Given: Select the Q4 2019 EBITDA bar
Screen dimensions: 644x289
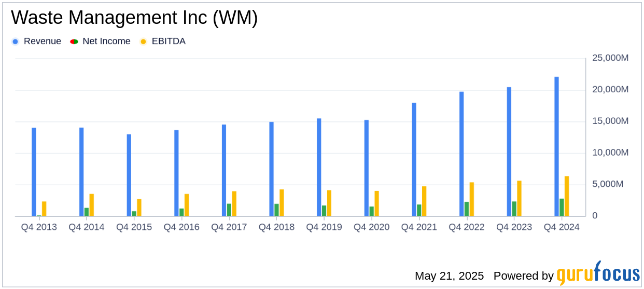Looking at the screenshot, I should 329,203.
